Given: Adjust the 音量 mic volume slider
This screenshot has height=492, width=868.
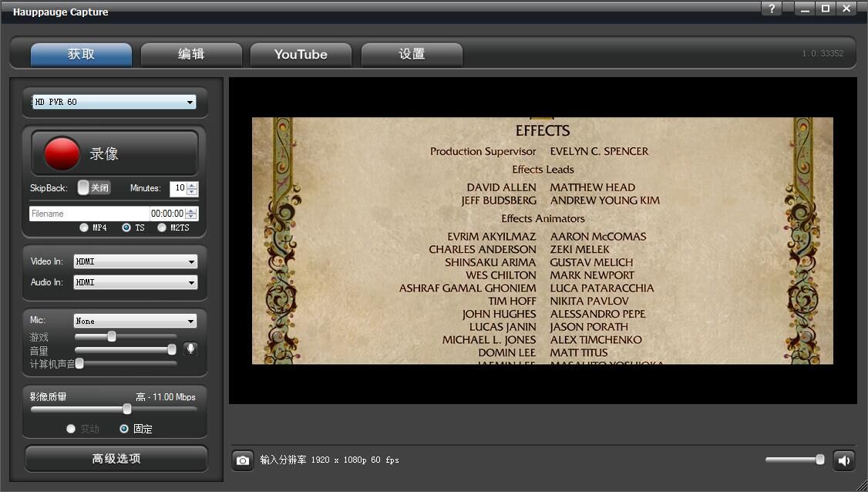Looking at the screenshot, I should click(x=126, y=349).
